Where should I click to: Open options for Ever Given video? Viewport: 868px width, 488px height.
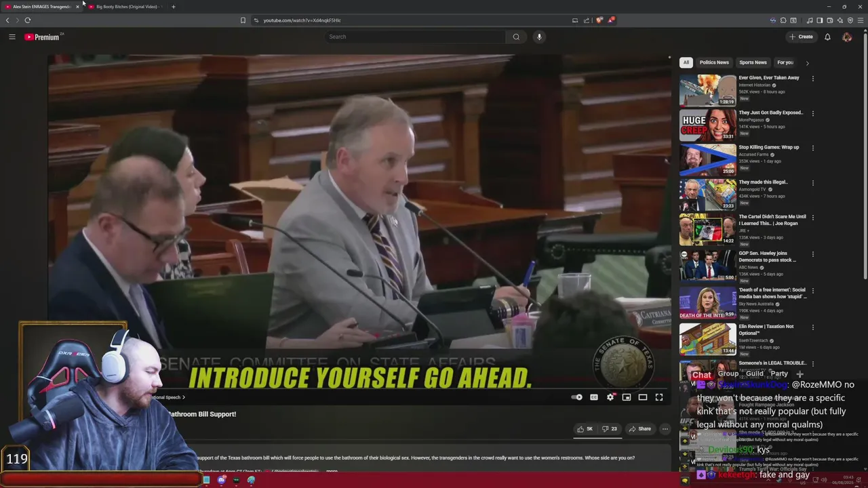click(812, 79)
